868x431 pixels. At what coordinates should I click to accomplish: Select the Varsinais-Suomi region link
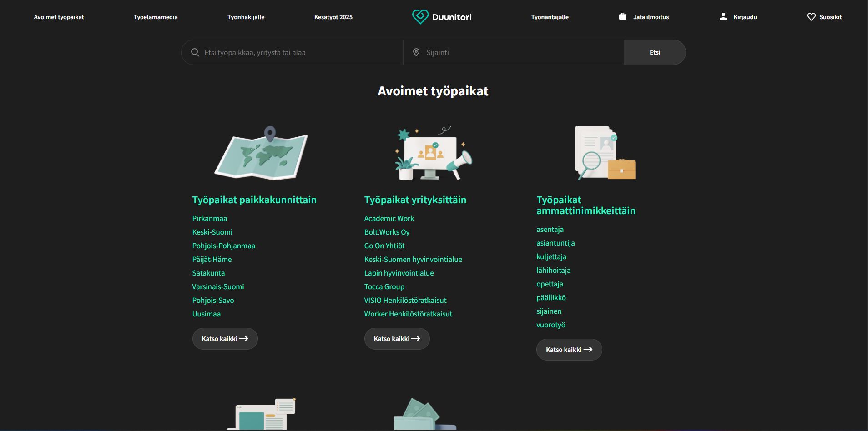point(218,286)
